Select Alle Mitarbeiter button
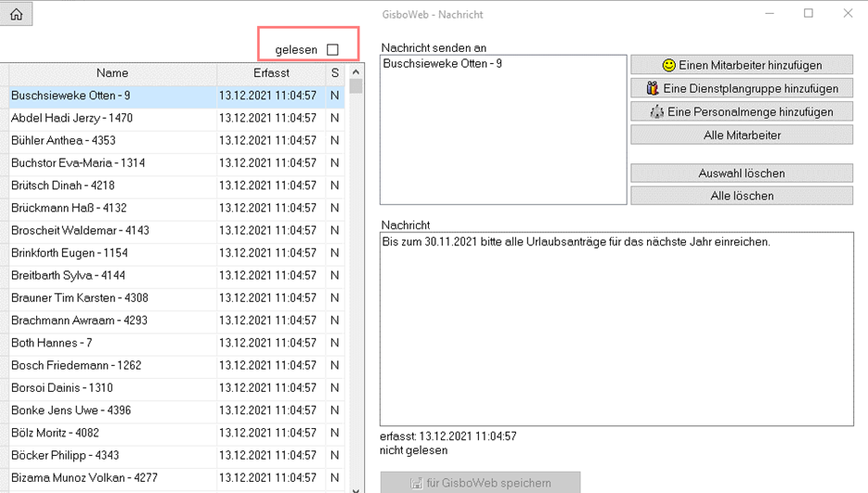868x493 pixels. point(741,135)
